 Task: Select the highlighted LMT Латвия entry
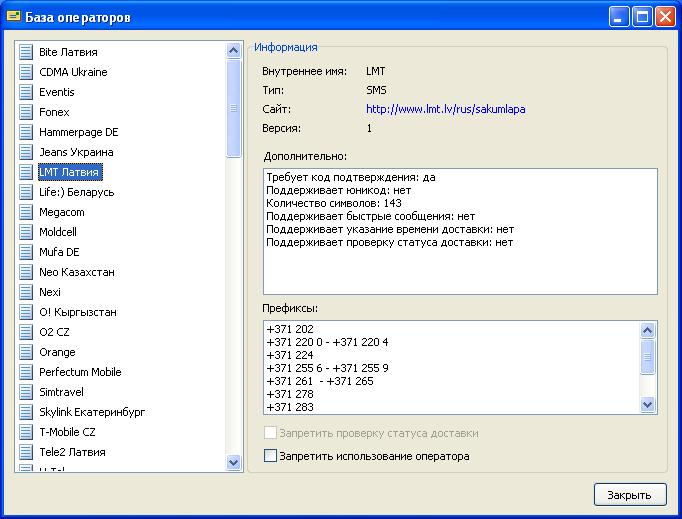(70, 172)
